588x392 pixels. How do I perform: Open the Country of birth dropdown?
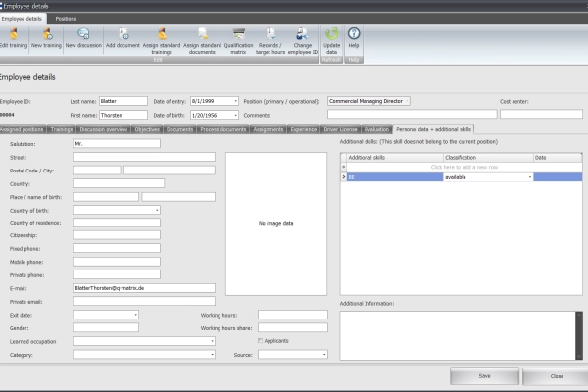[157, 209]
